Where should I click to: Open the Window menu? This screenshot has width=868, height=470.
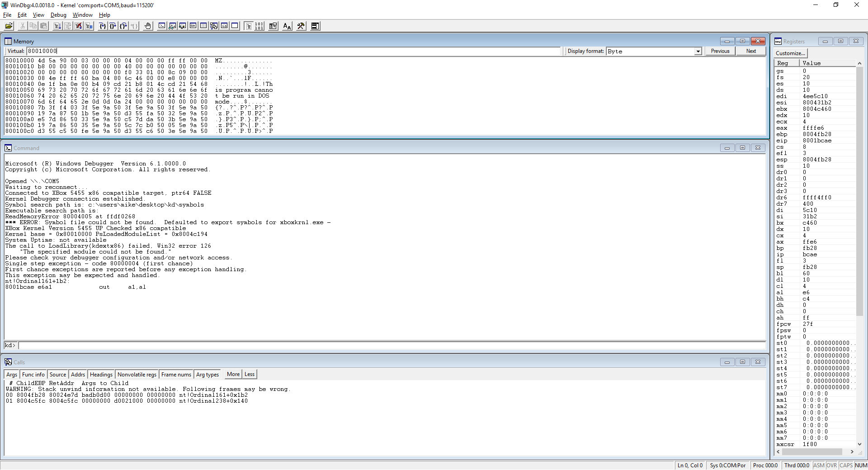(83, 15)
